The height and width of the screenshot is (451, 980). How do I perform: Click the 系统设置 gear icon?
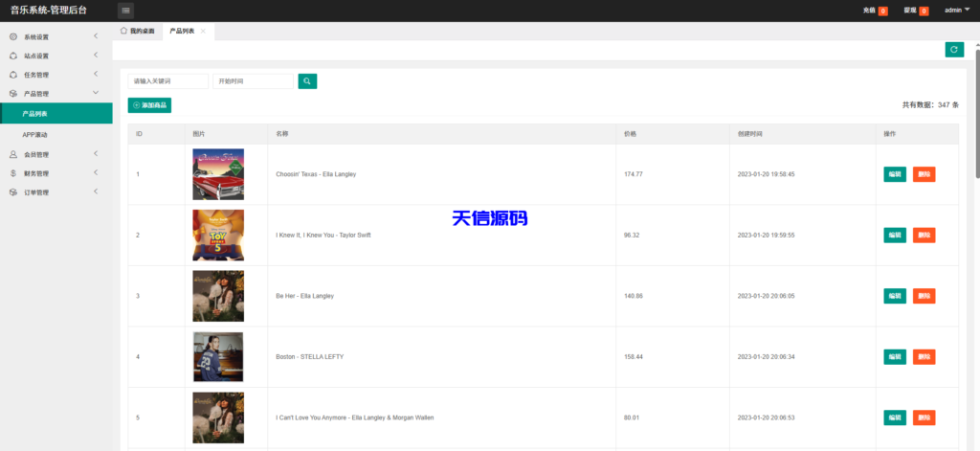13,37
